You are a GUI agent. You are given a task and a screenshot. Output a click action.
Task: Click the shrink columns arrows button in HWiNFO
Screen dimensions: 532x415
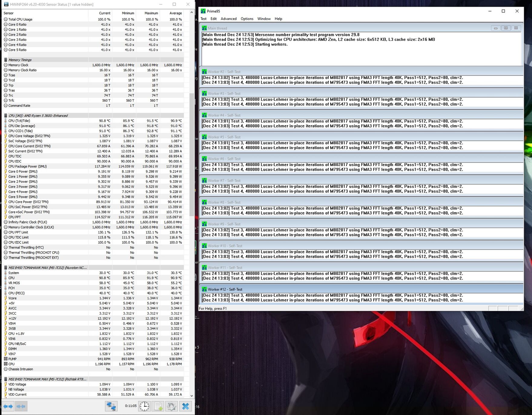click(21, 406)
